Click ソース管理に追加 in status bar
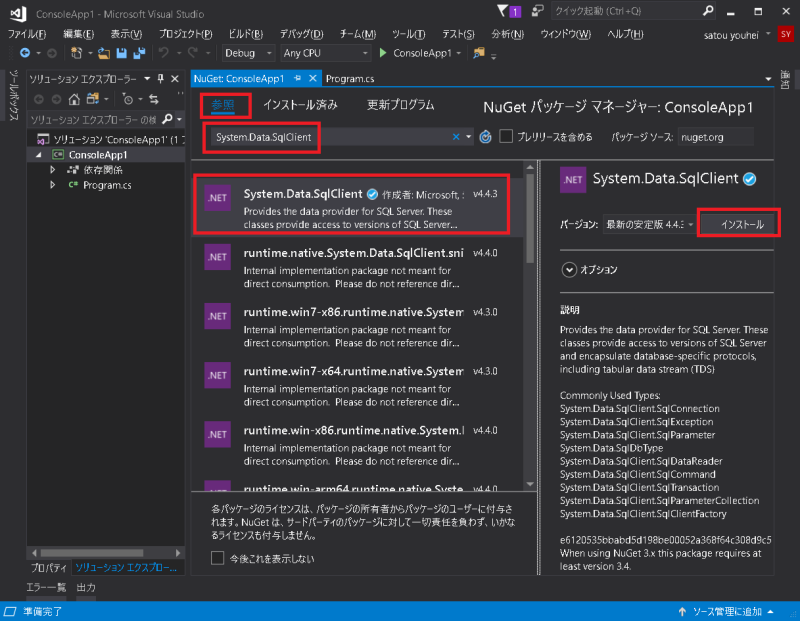The width and height of the screenshot is (800, 621). pyautogui.click(x=727, y=611)
